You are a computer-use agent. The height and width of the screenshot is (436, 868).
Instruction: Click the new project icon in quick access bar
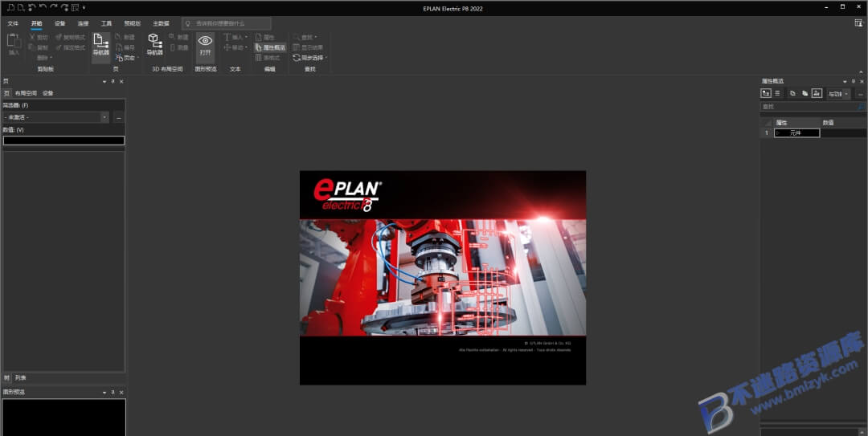point(10,8)
